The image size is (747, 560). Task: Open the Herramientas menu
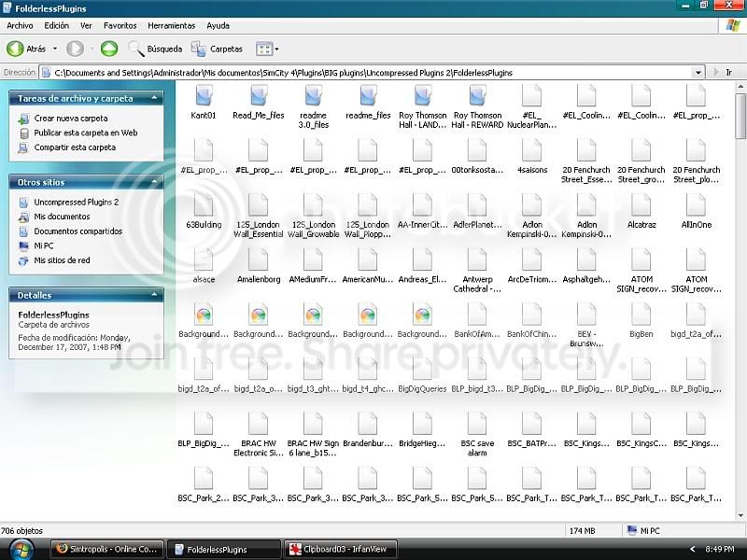172,26
